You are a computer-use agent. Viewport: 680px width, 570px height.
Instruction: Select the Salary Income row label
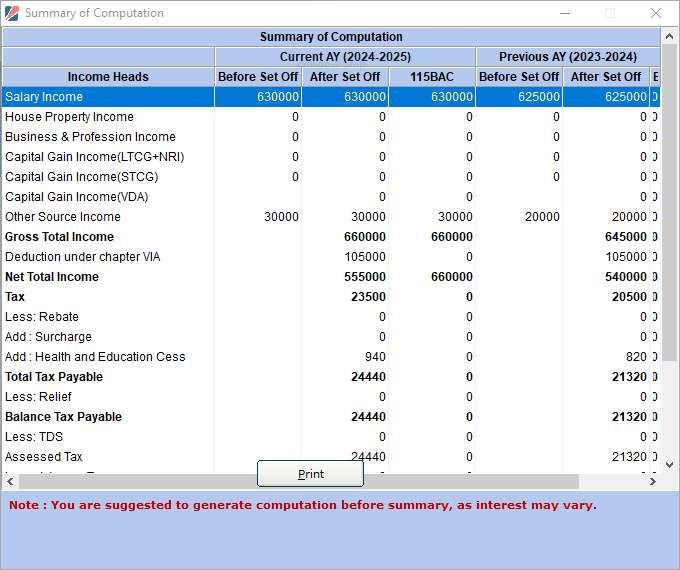click(x=44, y=97)
